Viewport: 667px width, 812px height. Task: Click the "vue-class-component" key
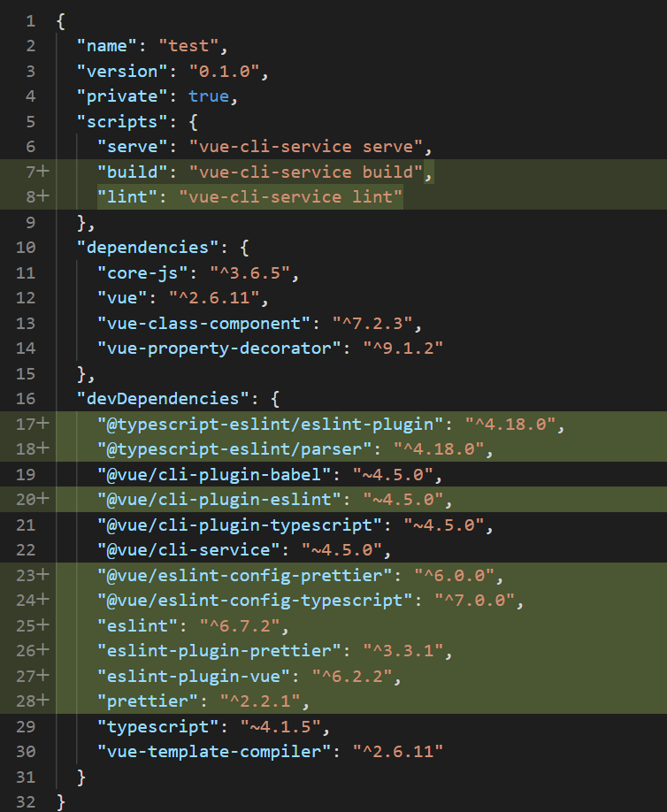tap(204, 323)
